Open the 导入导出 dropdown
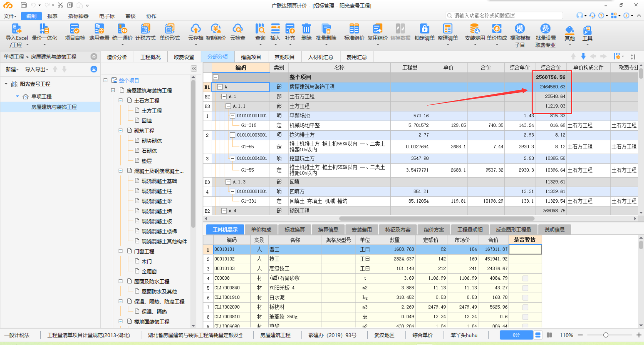This screenshot has height=345, width=644. (37, 69)
